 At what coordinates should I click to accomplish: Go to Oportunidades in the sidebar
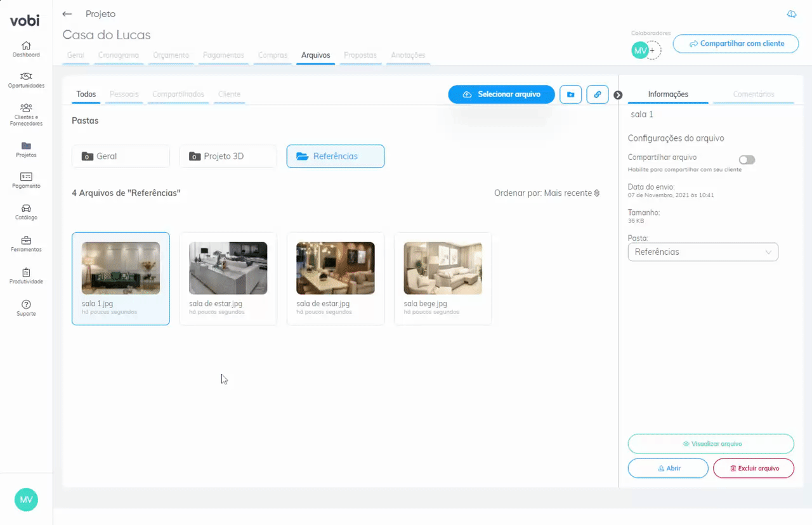tap(26, 80)
